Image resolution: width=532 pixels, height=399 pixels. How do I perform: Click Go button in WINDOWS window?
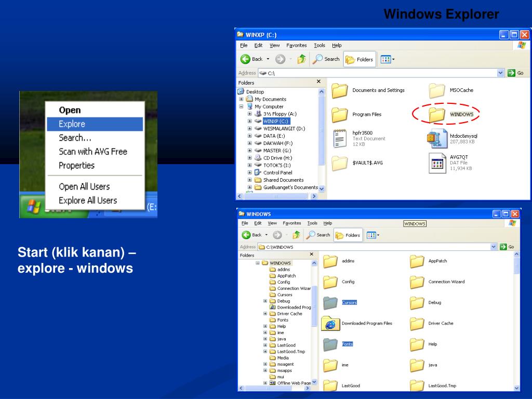[x=507, y=247]
